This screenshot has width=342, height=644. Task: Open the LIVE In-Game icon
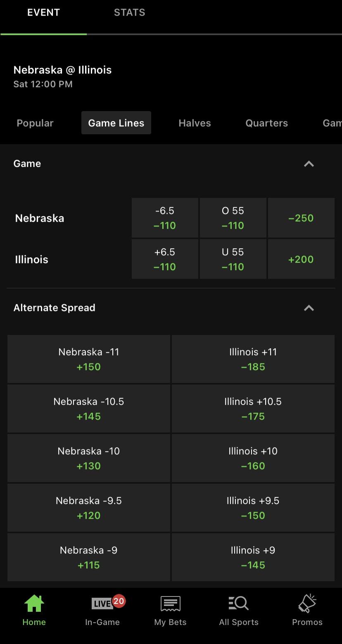click(103, 604)
